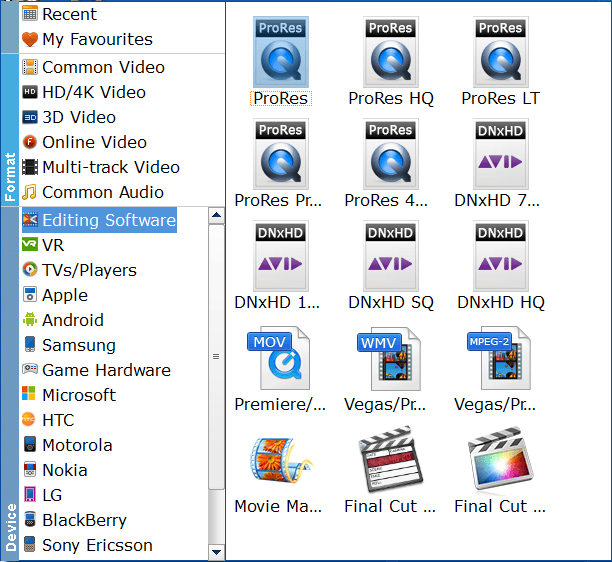Pick the Final Cut colorful clapperboard icon

[x=501, y=459]
